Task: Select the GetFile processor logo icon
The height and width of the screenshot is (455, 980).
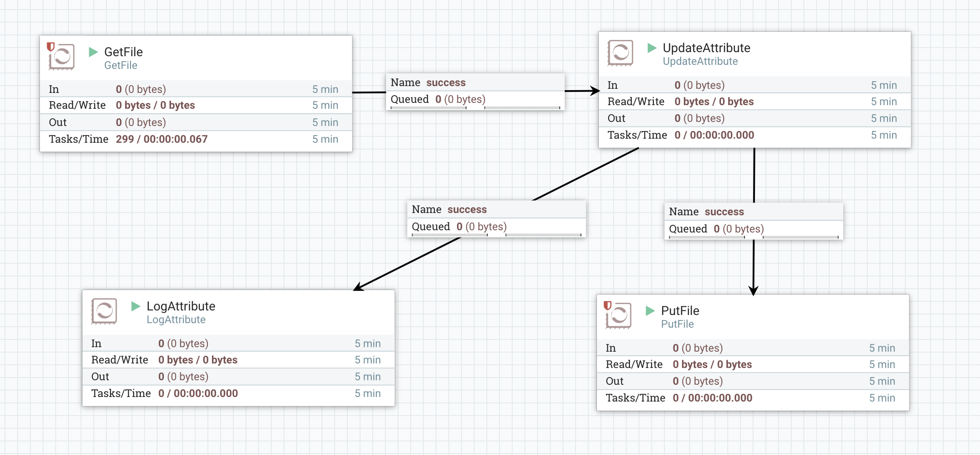Action: (63, 56)
